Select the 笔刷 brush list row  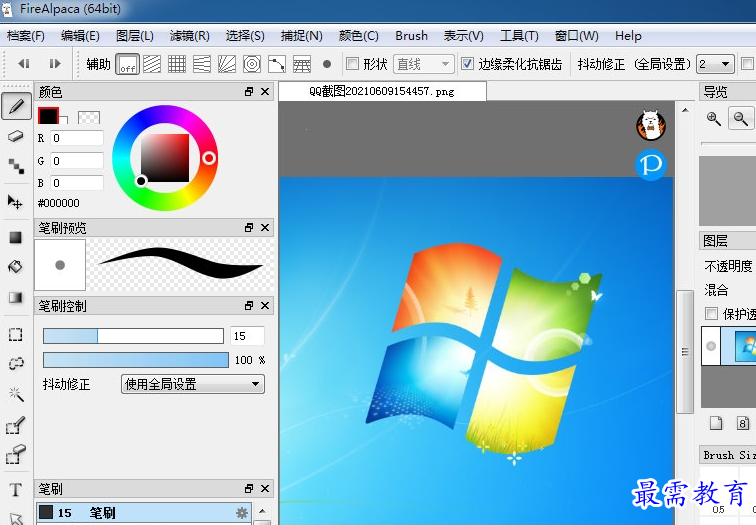(144, 512)
